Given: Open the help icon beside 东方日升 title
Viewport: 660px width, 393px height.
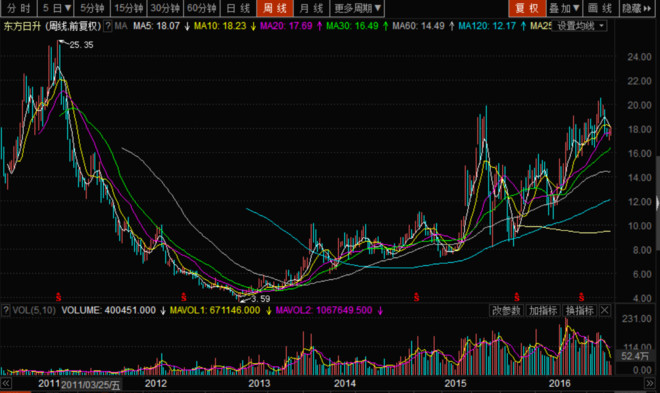Looking at the screenshot, I should [x=108, y=26].
